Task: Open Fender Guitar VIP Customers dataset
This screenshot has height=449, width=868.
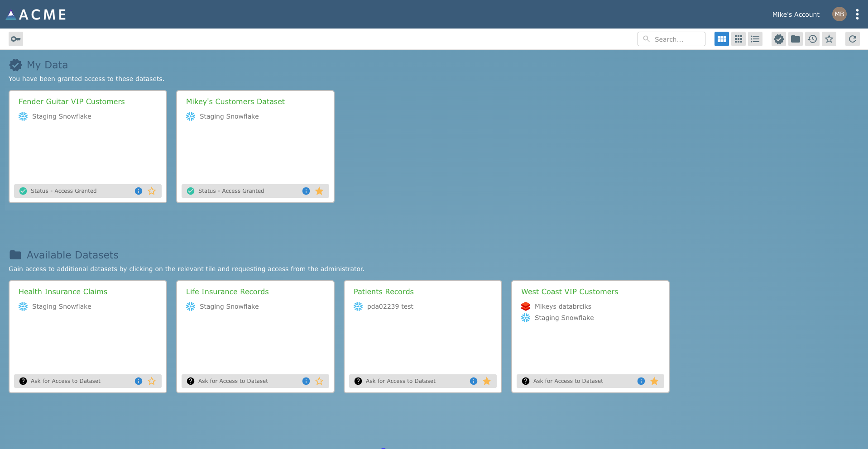Action: pos(72,101)
